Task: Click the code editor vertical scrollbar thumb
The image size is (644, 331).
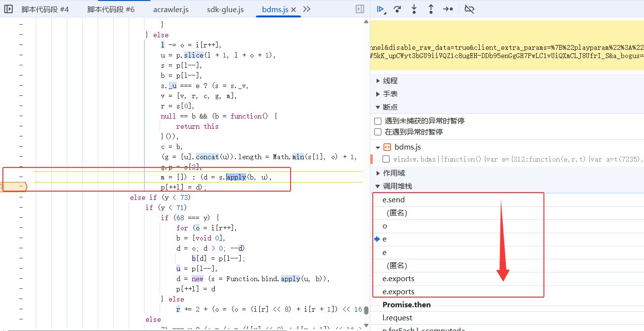Action: pyautogui.click(x=366, y=310)
